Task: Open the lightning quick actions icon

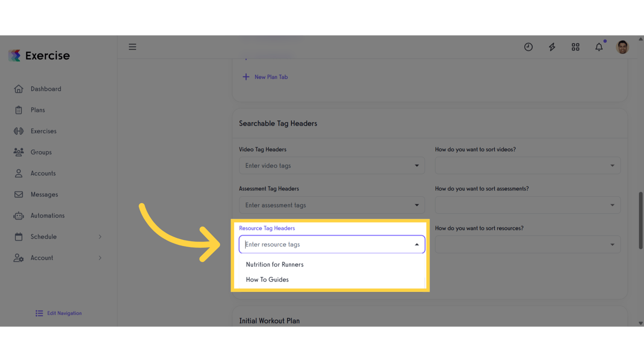Action: (552, 47)
